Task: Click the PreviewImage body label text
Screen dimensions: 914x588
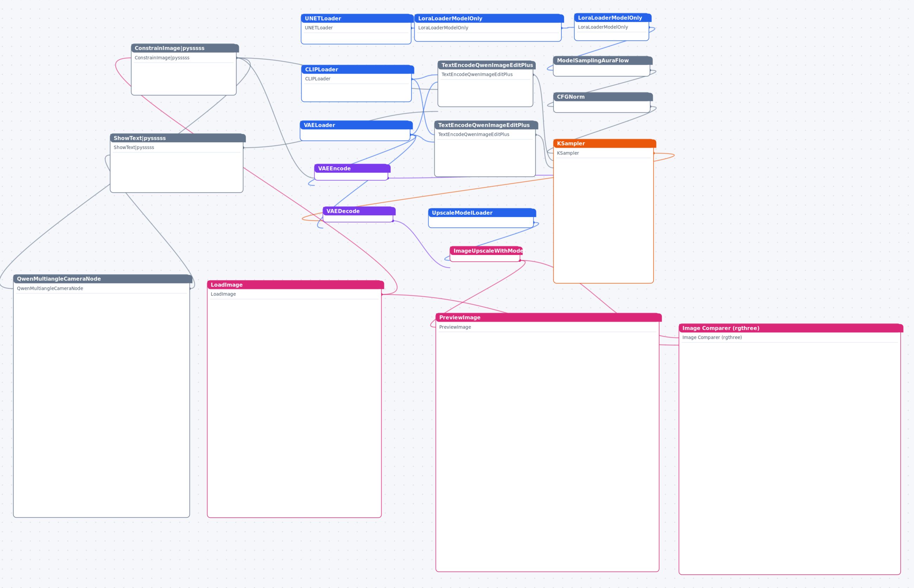Action: 455,327
